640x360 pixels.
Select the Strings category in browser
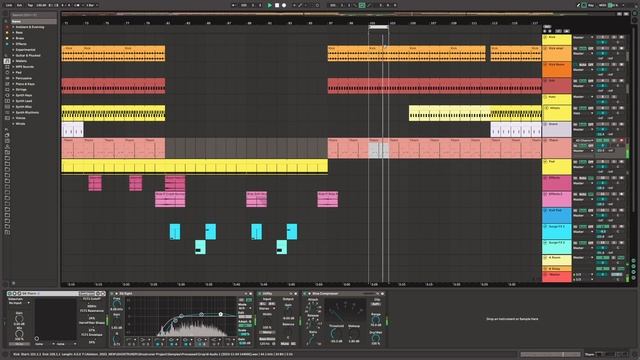click(21, 89)
